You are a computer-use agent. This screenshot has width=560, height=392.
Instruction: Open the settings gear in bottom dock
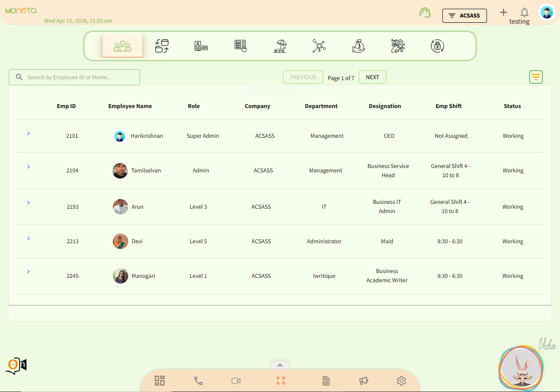(x=401, y=381)
